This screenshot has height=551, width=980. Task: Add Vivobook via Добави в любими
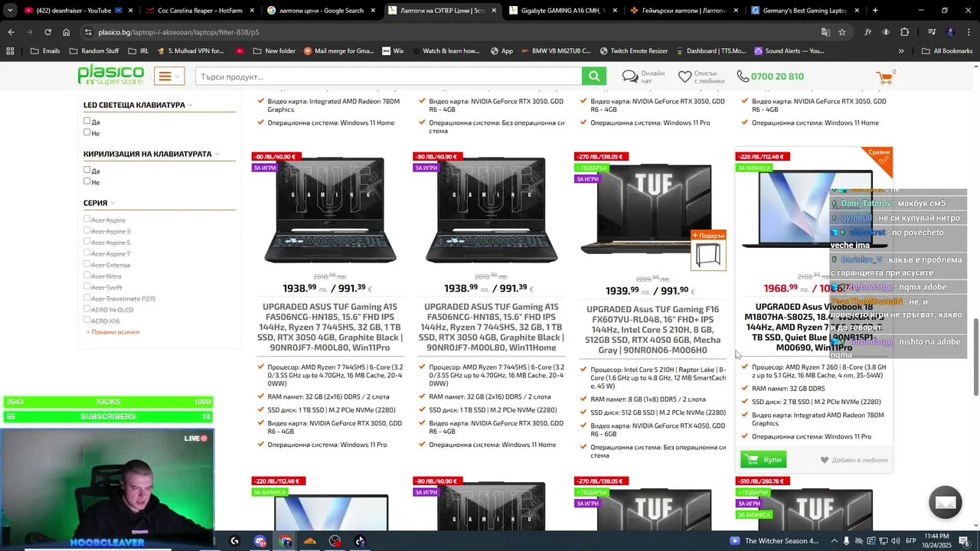[x=854, y=460]
